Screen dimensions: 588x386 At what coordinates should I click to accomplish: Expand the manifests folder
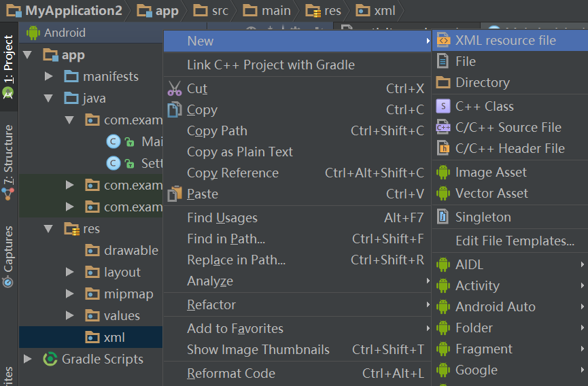[x=48, y=77]
